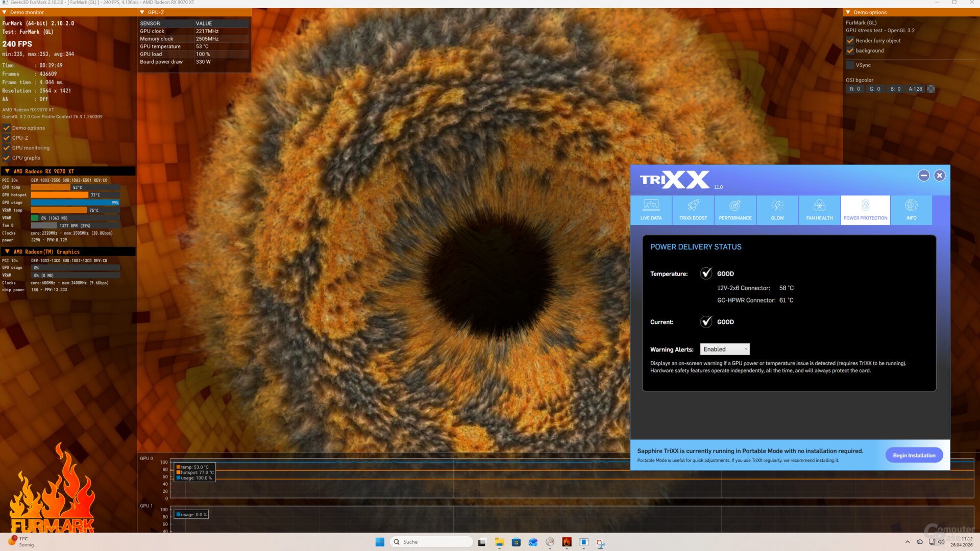Select the TriXX Boost rocket icon
Screen dimensions: 980x551
(693, 206)
